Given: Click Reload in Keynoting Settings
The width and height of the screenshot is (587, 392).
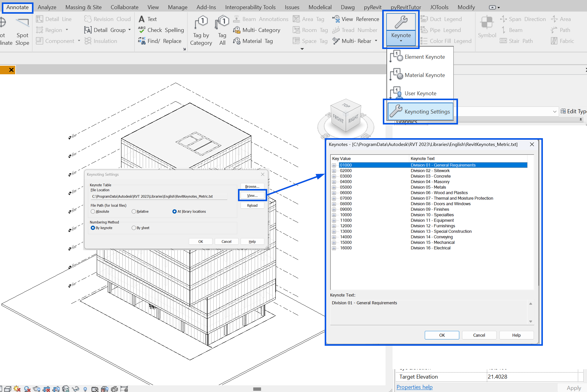Looking at the screenshot, I should [x=252, y=205].
